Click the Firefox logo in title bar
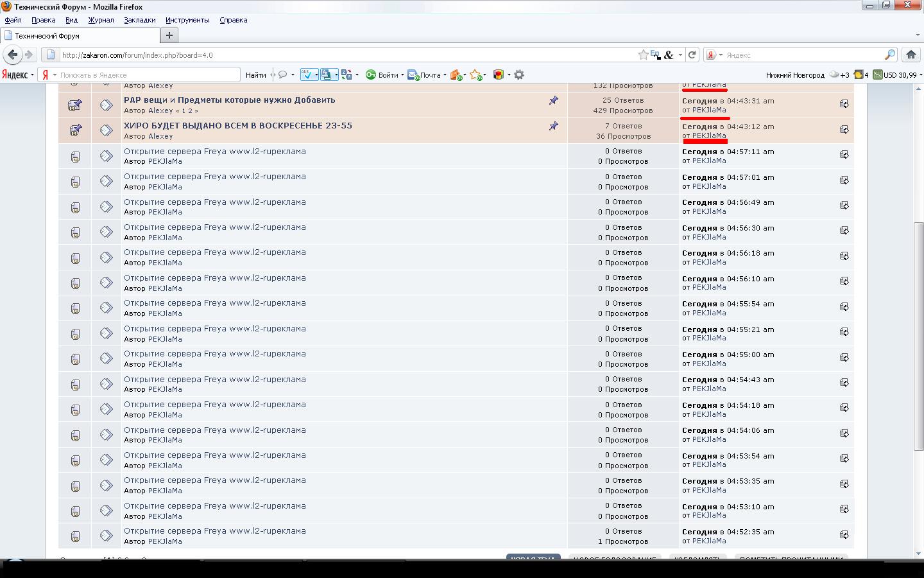The width and height of the screenshot is (924, 578). (x=6, y=6)
